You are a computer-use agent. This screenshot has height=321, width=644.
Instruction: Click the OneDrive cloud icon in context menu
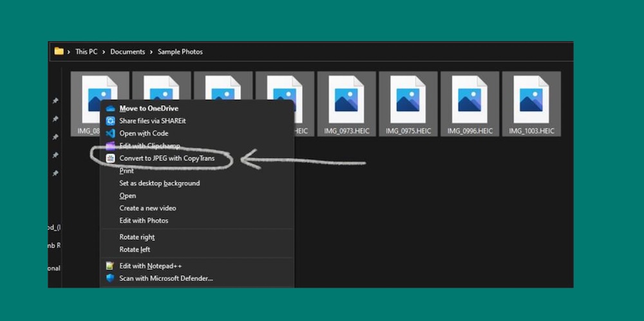[x=110, y=108]
